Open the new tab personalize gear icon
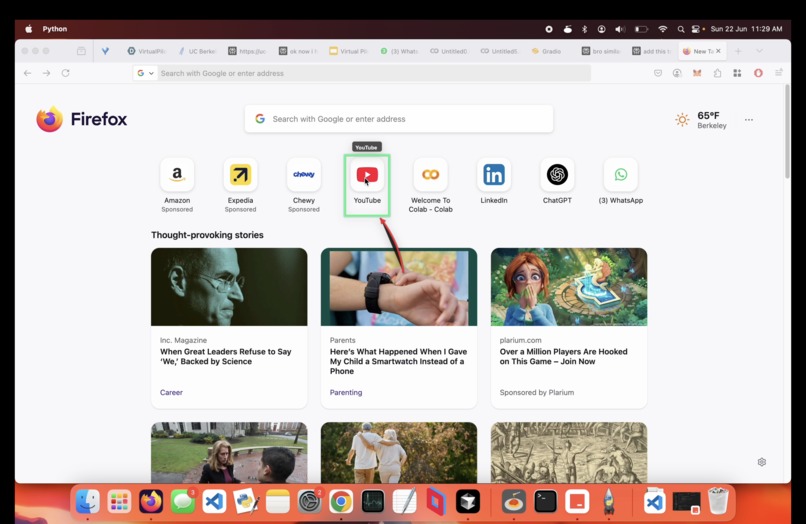806x524 pixels. (x=762, y=462)
